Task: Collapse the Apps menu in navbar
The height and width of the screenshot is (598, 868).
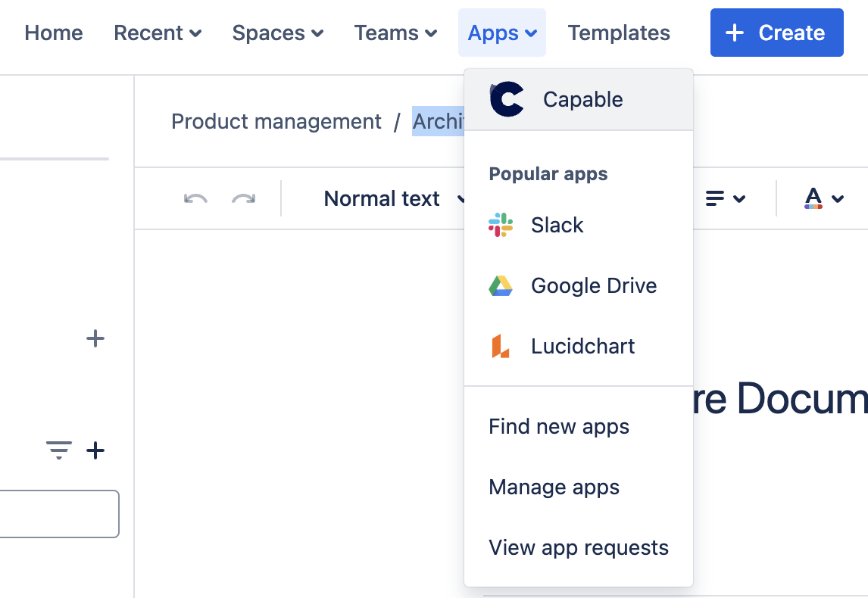Action: pyautogui.click(x=501, y=33)
